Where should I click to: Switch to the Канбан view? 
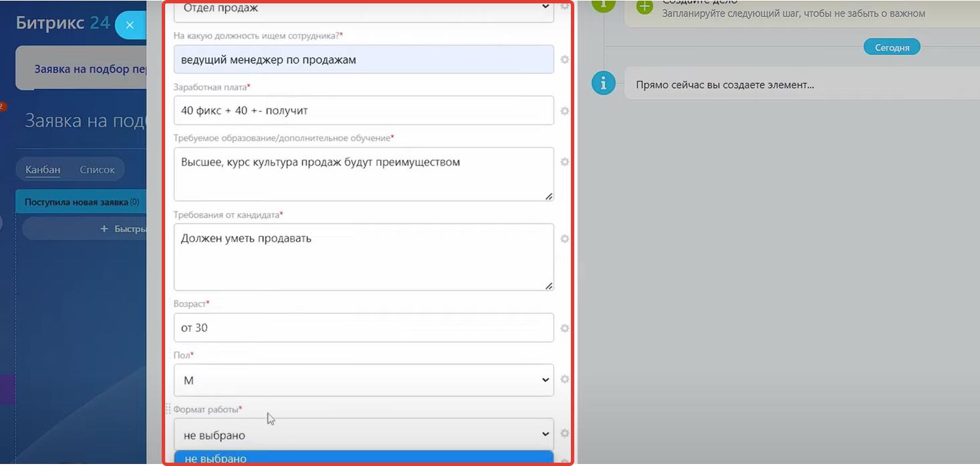(43, 170)
